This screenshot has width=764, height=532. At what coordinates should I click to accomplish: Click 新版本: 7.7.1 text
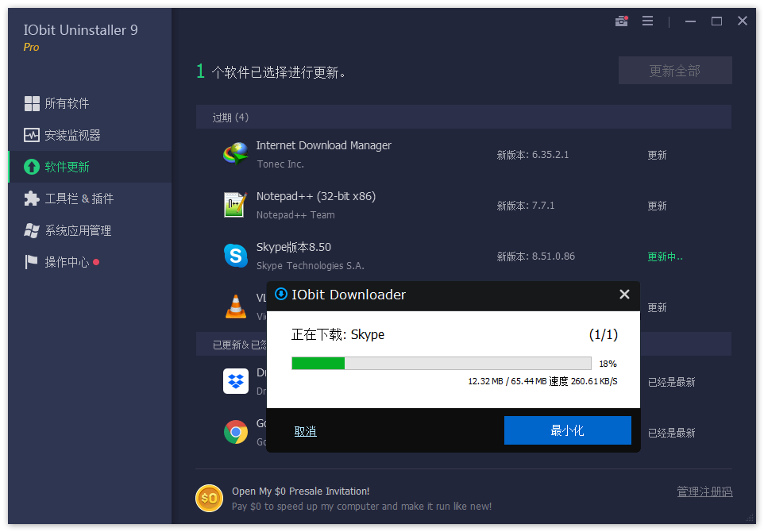click(x=525, y=206)
